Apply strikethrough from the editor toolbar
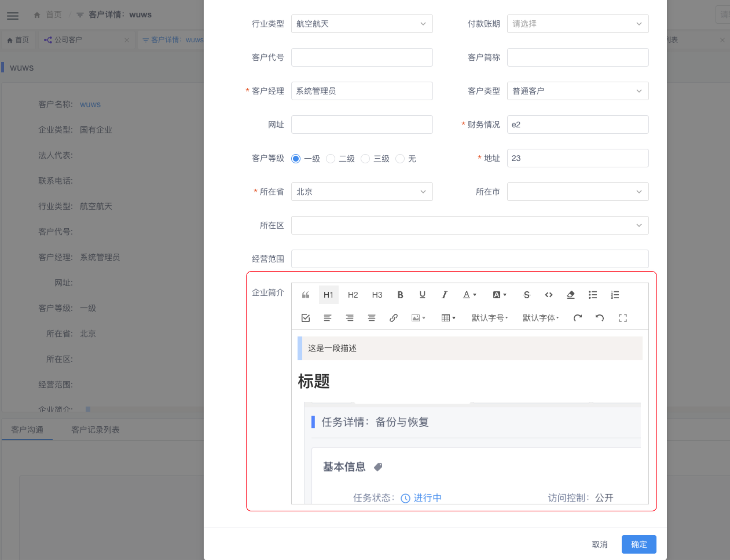This screenshot has width=730, height=560. pyautogui.click(x=526, y=295)
